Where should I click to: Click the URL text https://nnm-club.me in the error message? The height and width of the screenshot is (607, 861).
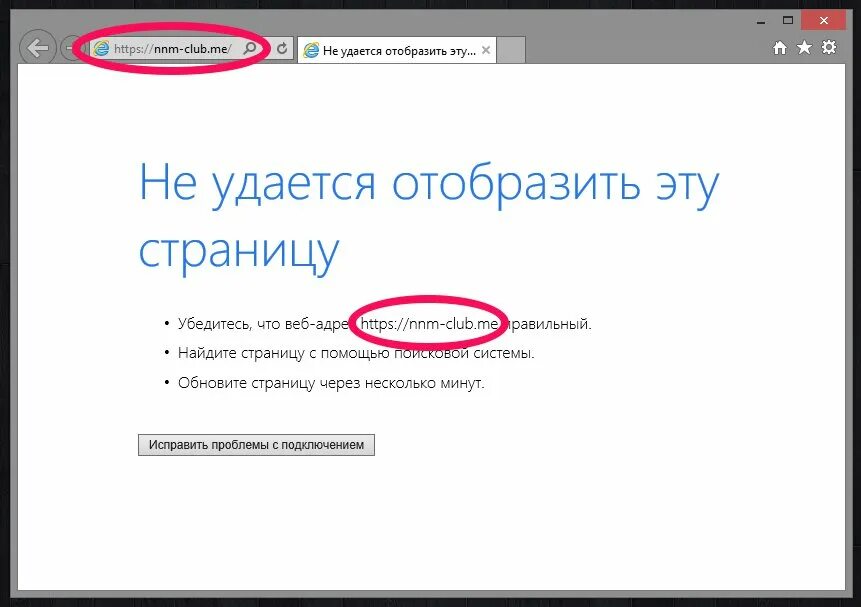click(x=429, y=324)
